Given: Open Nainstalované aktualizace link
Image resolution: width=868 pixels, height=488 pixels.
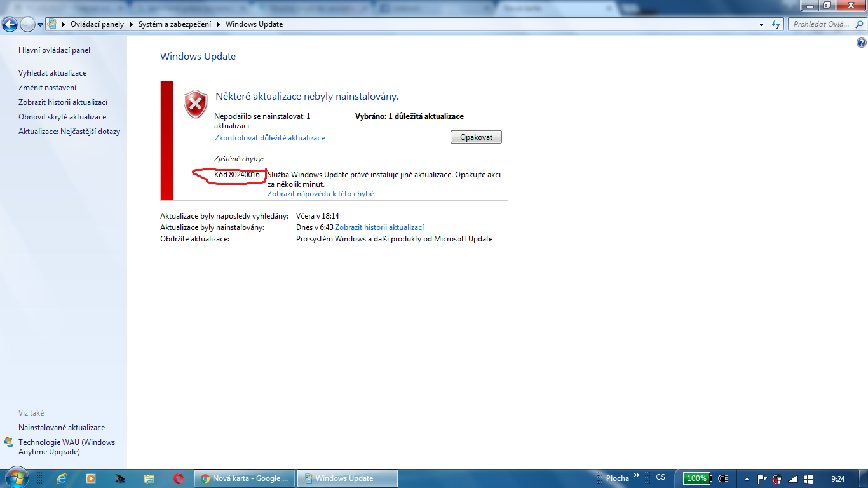Looking at the screenshot, I should (x=62, y=428).
